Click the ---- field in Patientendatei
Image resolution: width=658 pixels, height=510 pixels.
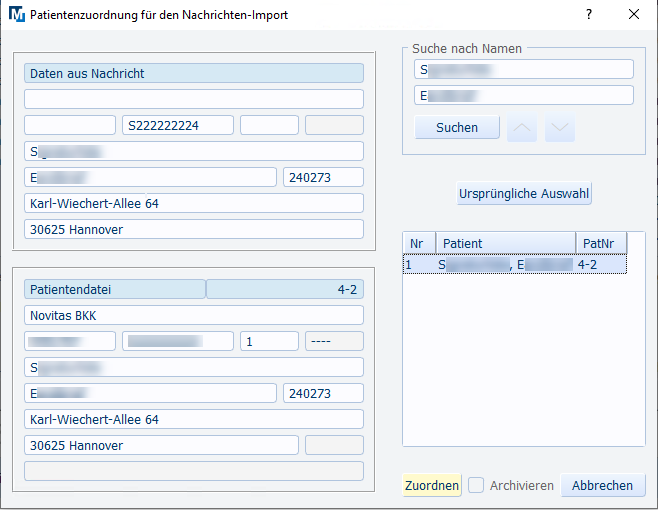coord(334,341)
